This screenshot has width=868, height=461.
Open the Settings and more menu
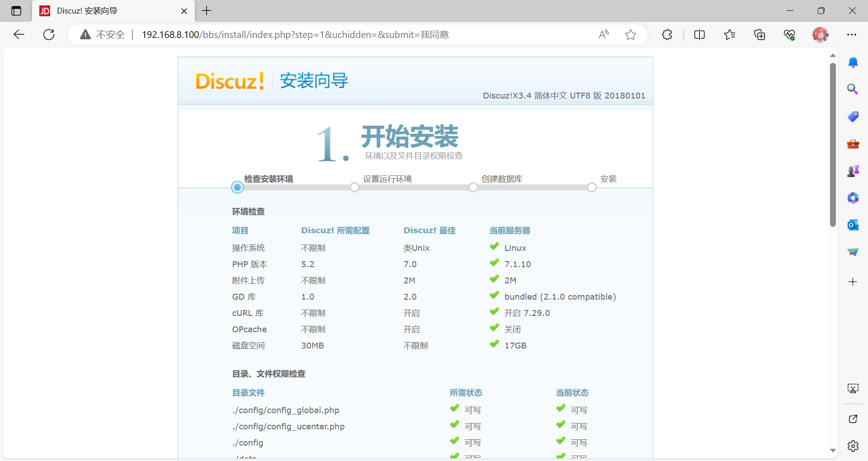point(852,34)
